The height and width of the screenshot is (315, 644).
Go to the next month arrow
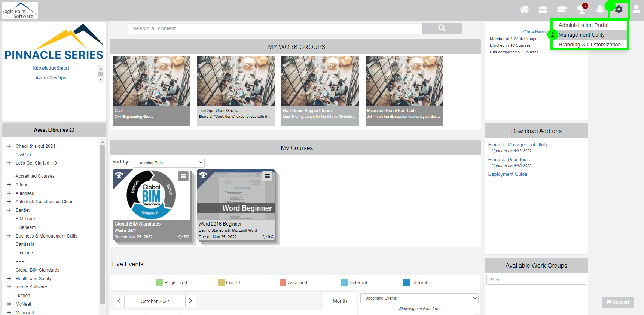coord(190,301)
